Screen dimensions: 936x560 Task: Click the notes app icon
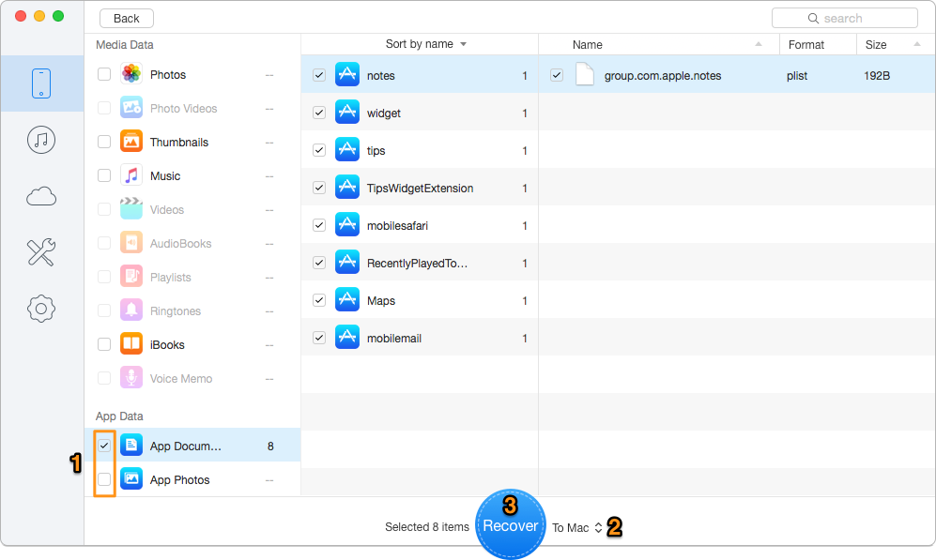point(346,74)
